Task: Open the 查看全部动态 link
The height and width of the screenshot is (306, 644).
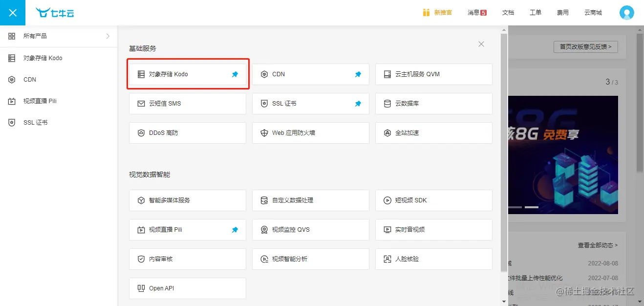Action: pos(598,245)
